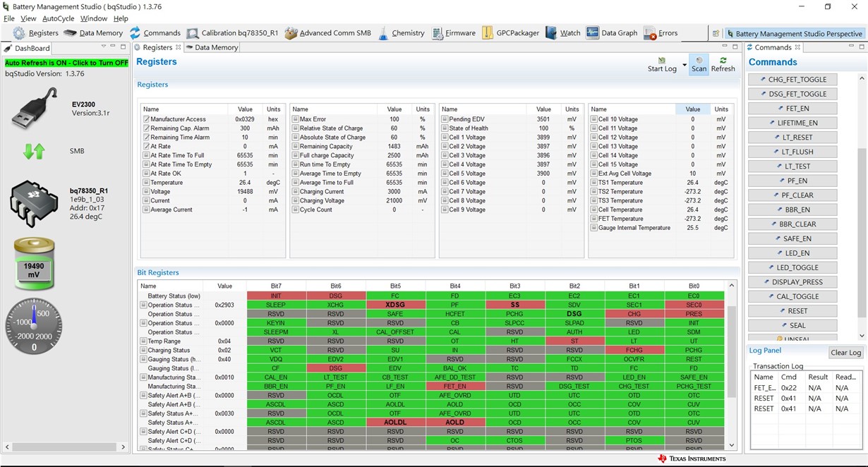Open the Window menu

click(94, 18)
